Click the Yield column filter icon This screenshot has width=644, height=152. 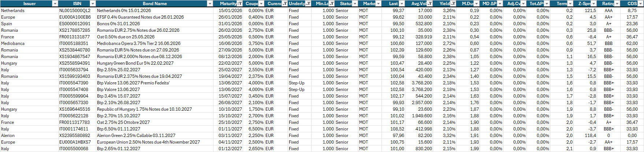(453, 4)
